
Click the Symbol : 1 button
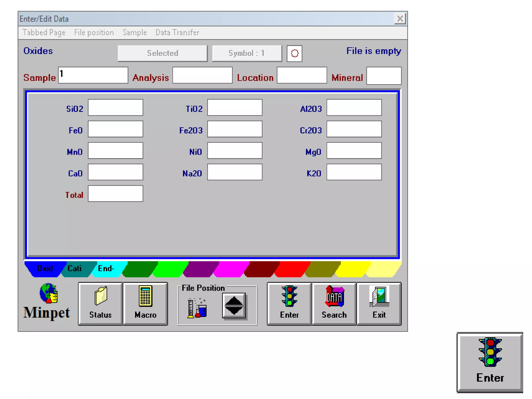[x=247, y=53]
